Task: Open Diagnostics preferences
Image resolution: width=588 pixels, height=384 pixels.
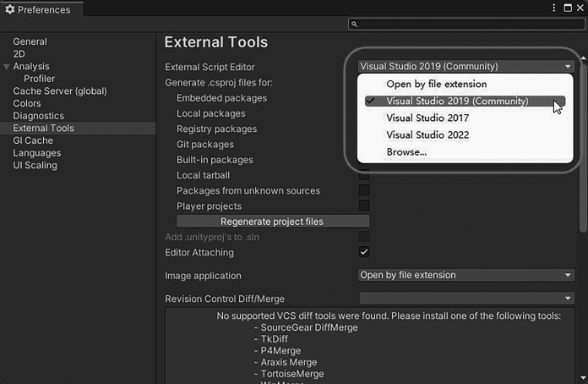Action: pyautogui.click(x=38, y=116)
